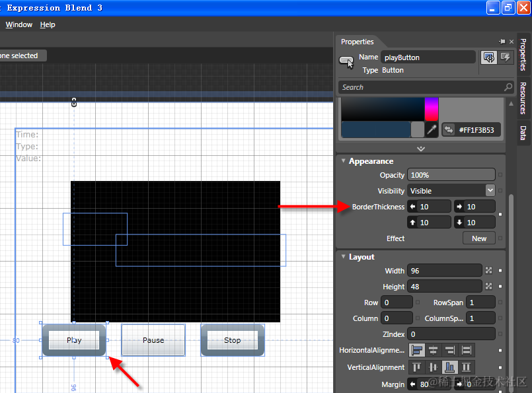The height and width of the screenshot is (393, 532).
Task: Click the Opacity field
Action: [451, 175]
